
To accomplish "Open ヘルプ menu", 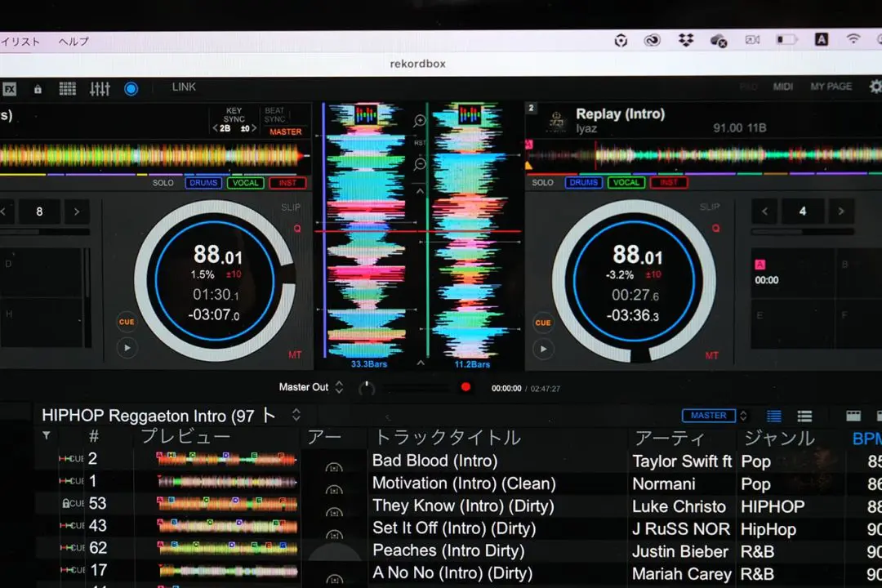I will coord(73,42).
